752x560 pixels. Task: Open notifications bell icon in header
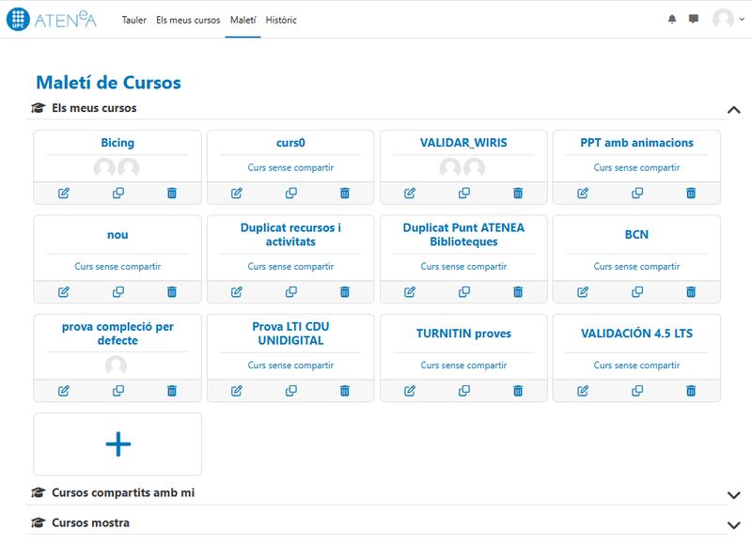(x=672, y=19)
